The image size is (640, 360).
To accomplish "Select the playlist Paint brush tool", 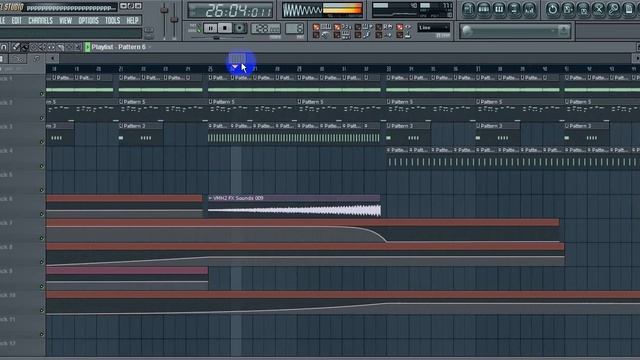I will tap(24, 47).
